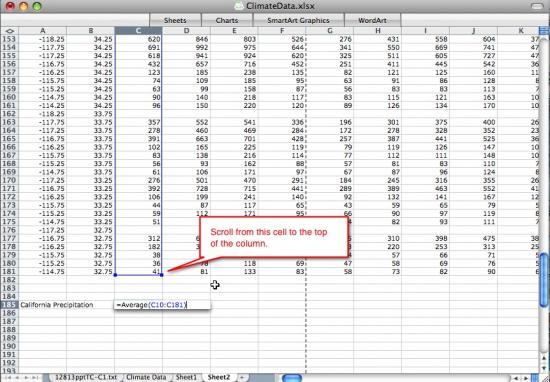Image resolution: width=550 pixels, height=382 pixels.
Task: Click the vertical scrollbar thumb
Action: pyautogui.click(x=544, y=280)
